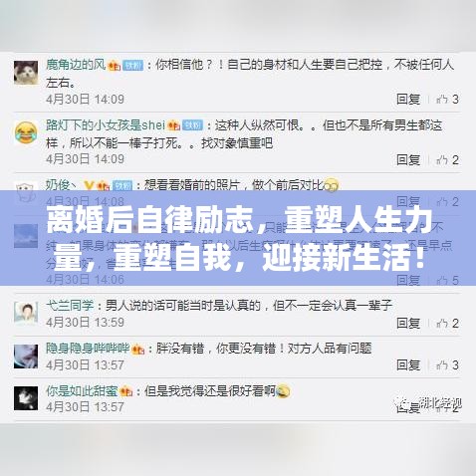Open profile of user 鹿角边的风
476x476 pixels.
(x=76, y=65)
